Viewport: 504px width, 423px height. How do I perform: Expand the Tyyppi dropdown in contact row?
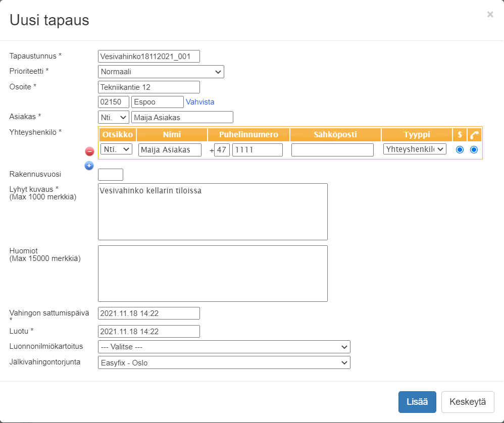click(x=415, y=149)
